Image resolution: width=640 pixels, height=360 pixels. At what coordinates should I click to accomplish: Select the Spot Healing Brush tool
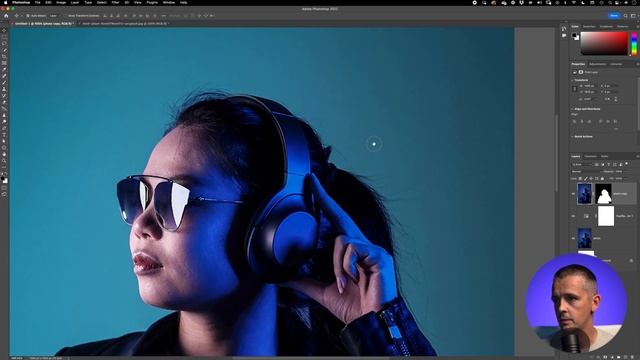coord(4,76)
